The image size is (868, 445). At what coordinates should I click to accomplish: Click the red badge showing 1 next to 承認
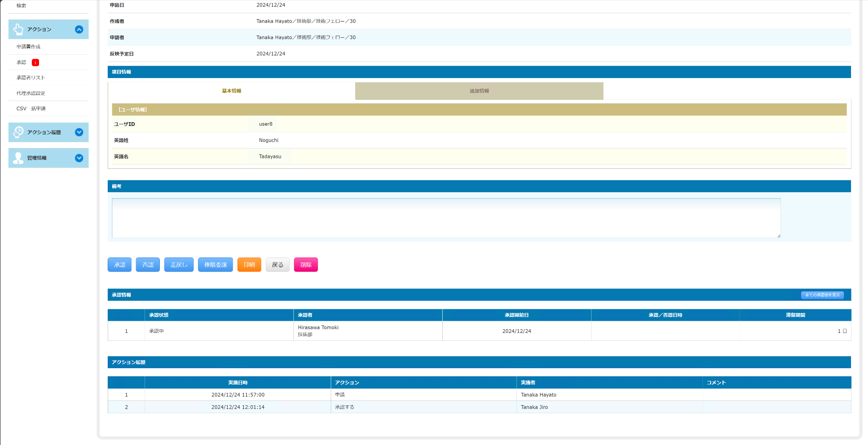(x=36, y=62)
